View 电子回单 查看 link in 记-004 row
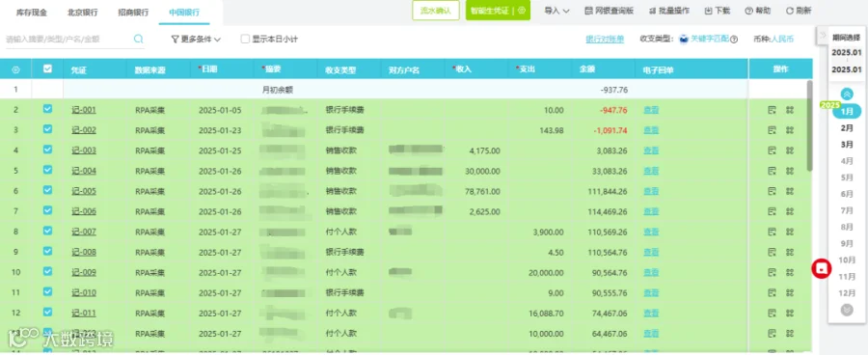This screenshot has width=868, height=355. click(x=651, y=171)
